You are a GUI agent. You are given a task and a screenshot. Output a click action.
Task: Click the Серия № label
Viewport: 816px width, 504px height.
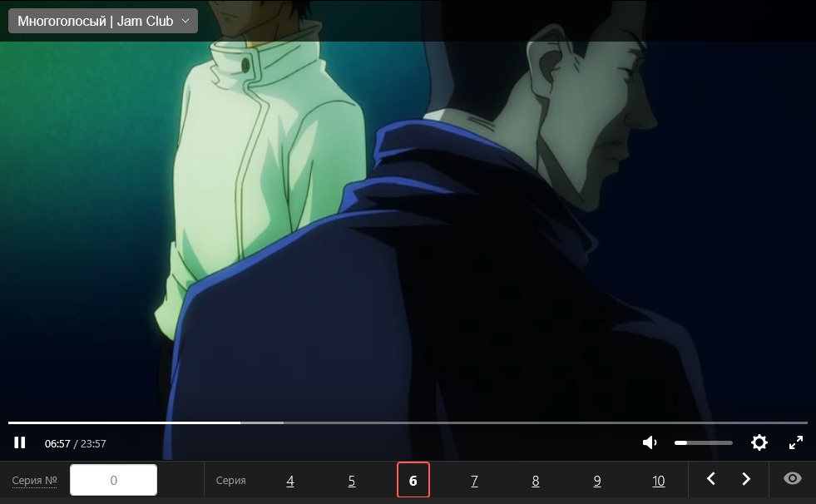coord(34,481)
